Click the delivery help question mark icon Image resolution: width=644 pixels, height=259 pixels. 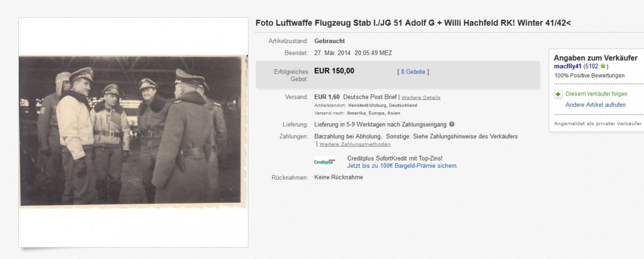452,125
